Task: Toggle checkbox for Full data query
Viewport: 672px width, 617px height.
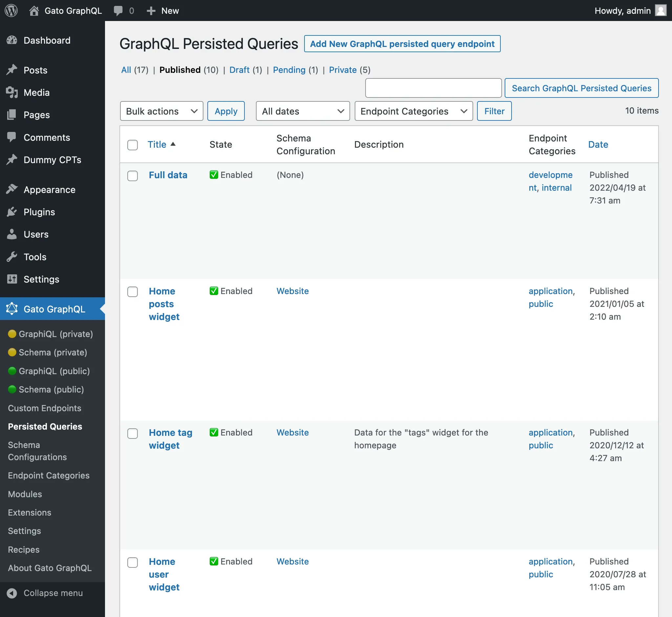Action: (133, 175)
